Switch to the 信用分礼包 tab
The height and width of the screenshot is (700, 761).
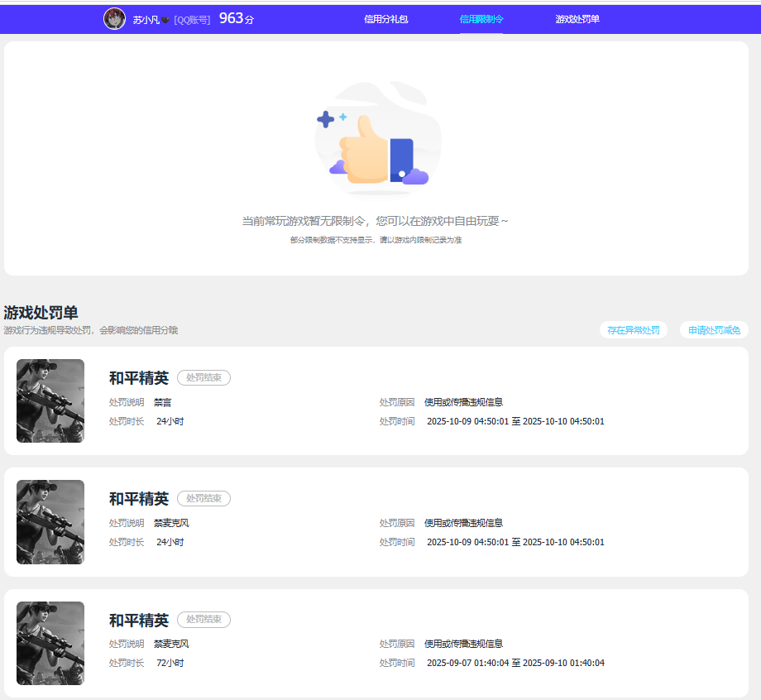(385, 17)
